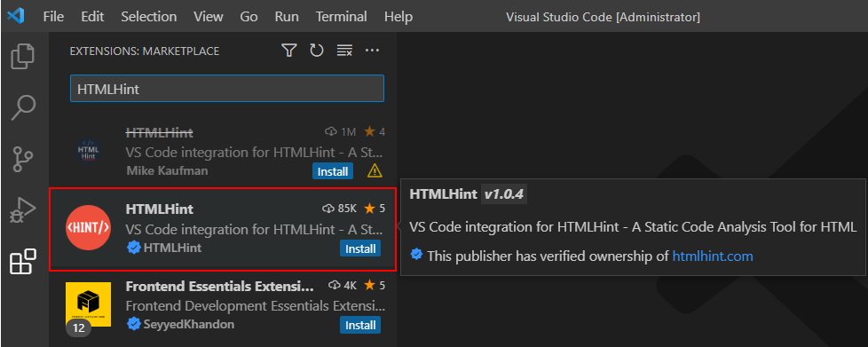This screenshot has width=868, height=347.
Task: Open the Go menu
Action: (x=249, y=17)
